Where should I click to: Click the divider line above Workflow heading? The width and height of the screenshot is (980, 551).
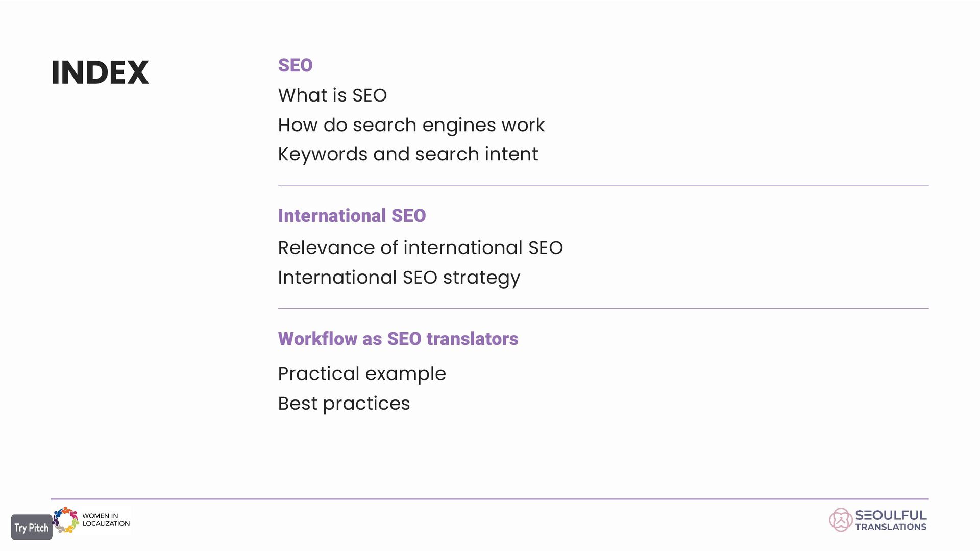603,308
